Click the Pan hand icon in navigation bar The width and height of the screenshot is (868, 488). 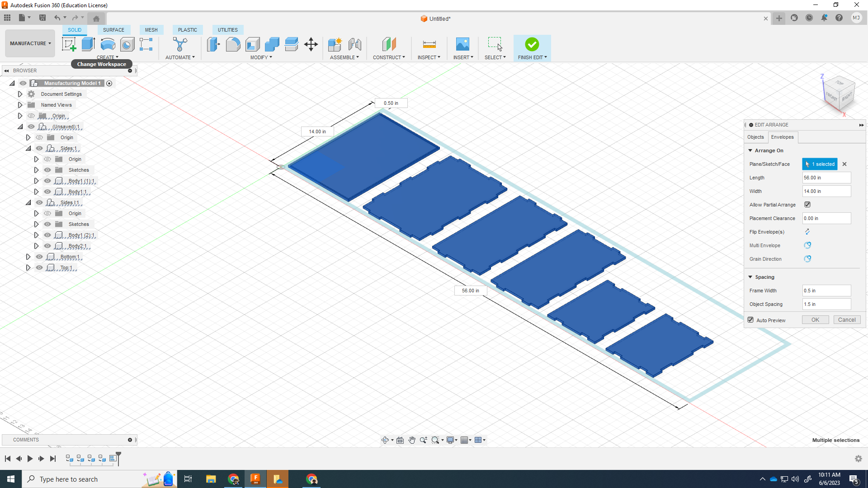pos(412,440)
